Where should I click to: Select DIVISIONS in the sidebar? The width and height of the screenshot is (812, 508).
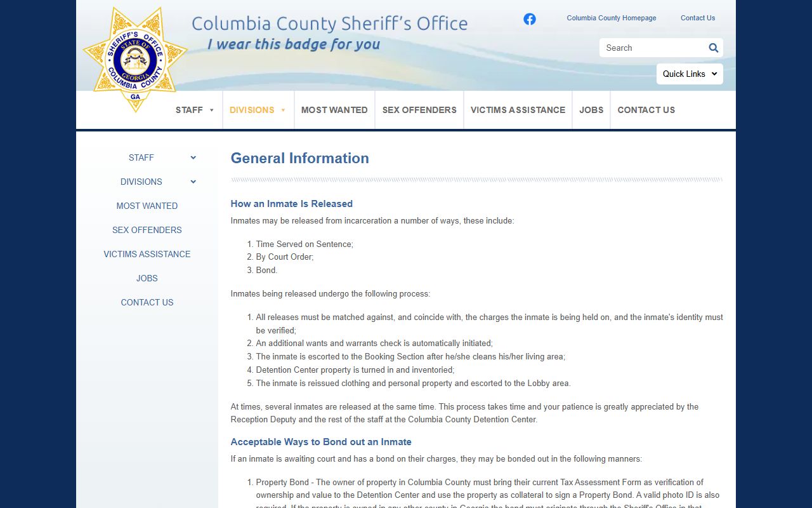point(141,182)
